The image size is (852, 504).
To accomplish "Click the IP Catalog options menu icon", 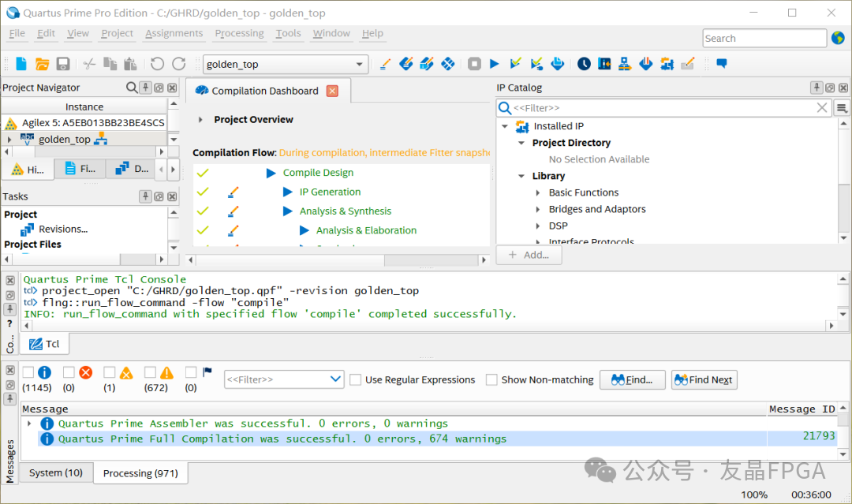I will pos(842,108).
